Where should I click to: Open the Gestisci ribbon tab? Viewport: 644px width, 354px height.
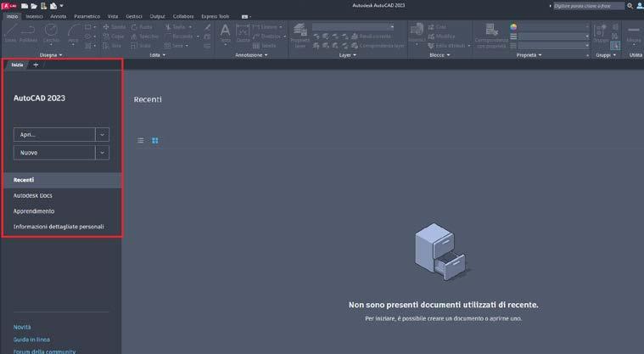click(134, 16)
